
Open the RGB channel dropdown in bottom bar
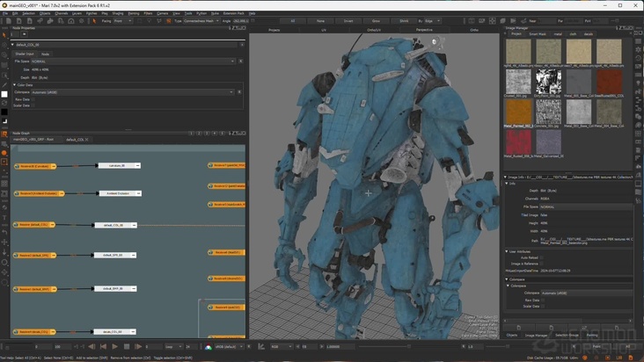coord(282,347)
